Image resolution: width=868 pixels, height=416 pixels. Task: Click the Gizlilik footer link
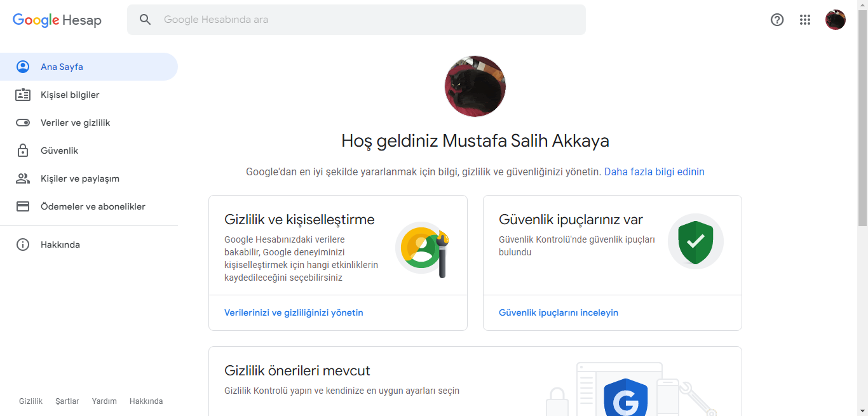click(x=31, y=401)
